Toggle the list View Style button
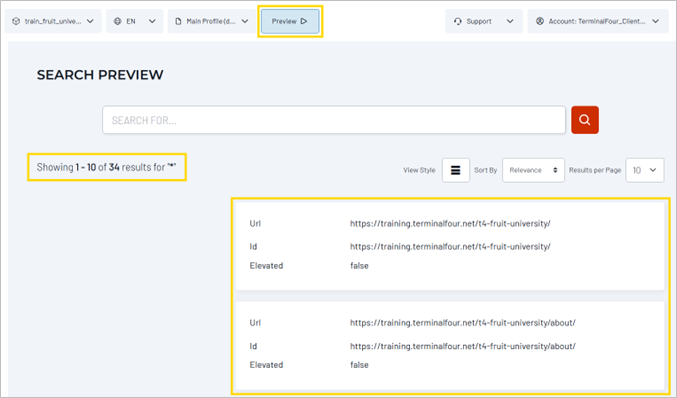677x398 pixels. 456,170
